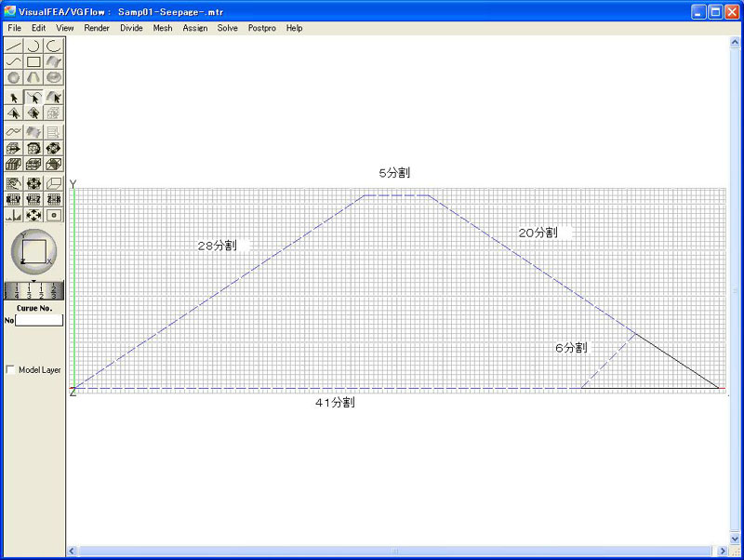Screen dimensions: 744x560
Task: Click the center point square icon
Action: [x=54, y=216]
